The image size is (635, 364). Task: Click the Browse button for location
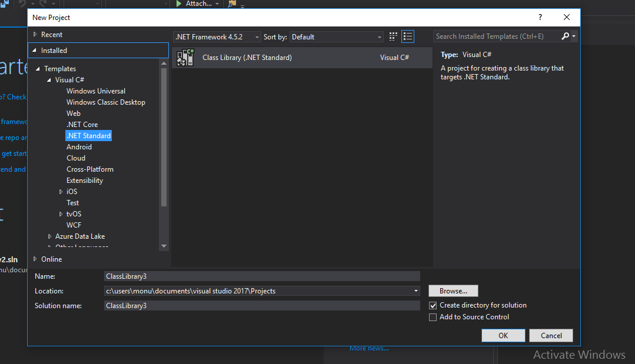click(453, 290)
